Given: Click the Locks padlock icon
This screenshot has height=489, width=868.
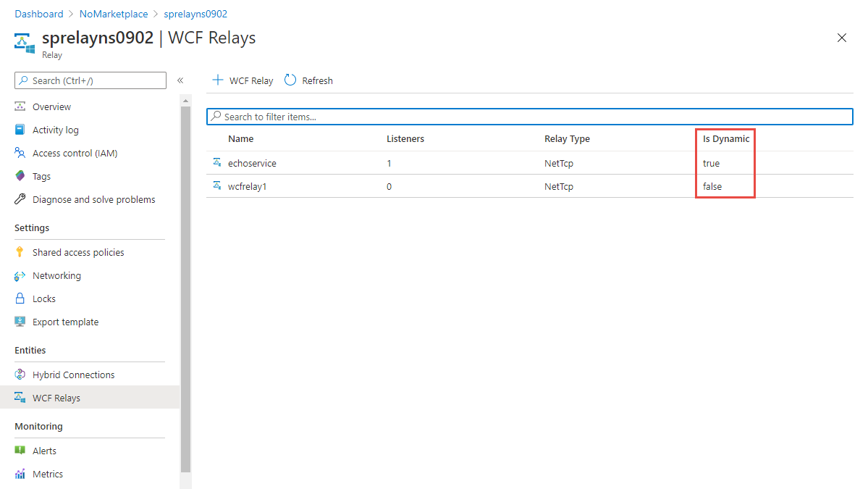Looking at the screenshot, I should 20,298.
